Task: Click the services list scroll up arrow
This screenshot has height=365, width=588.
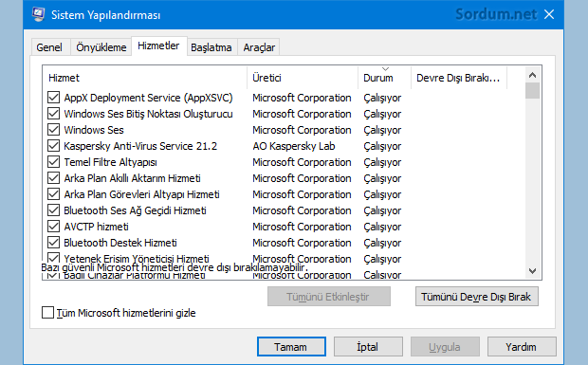Action: [532, 75]
